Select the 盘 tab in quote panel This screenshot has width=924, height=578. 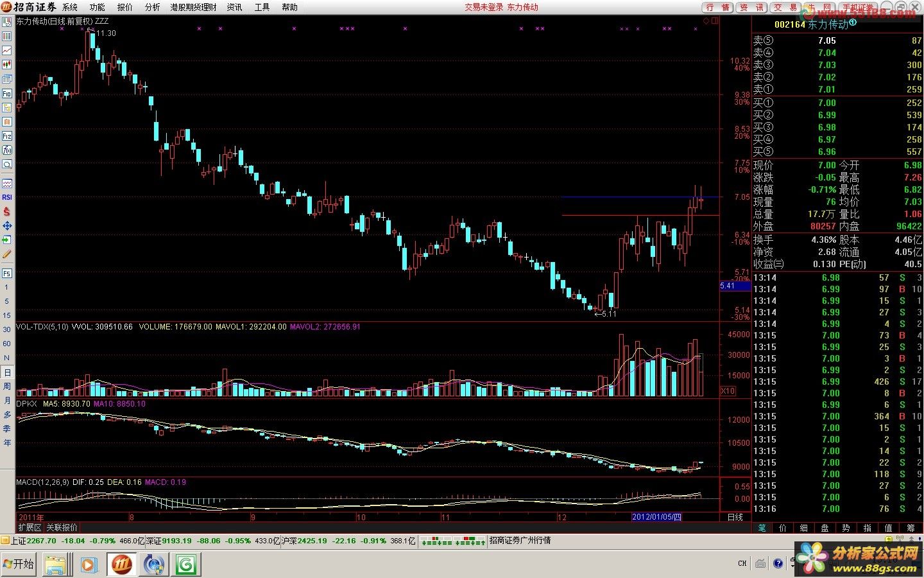[825, 528]
